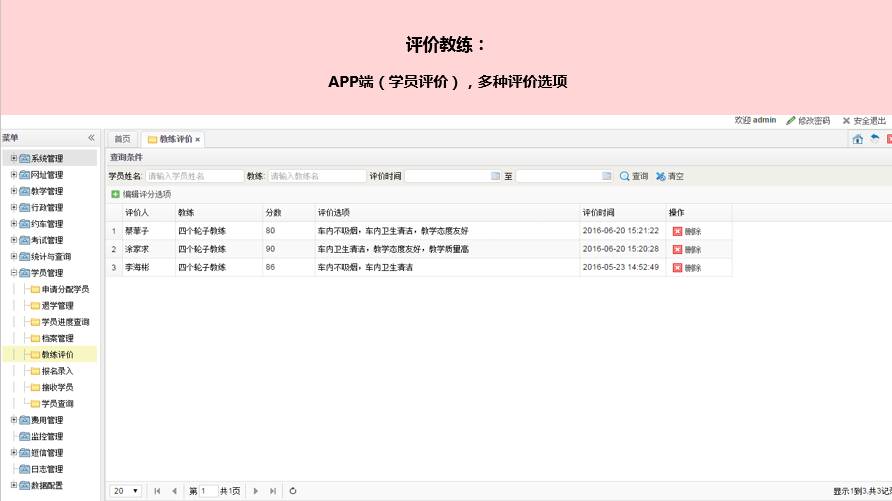This screenshot has height=501, width=892.
Task: Expand the 费用管理 tree node
Action: click(x=14, y=420)
